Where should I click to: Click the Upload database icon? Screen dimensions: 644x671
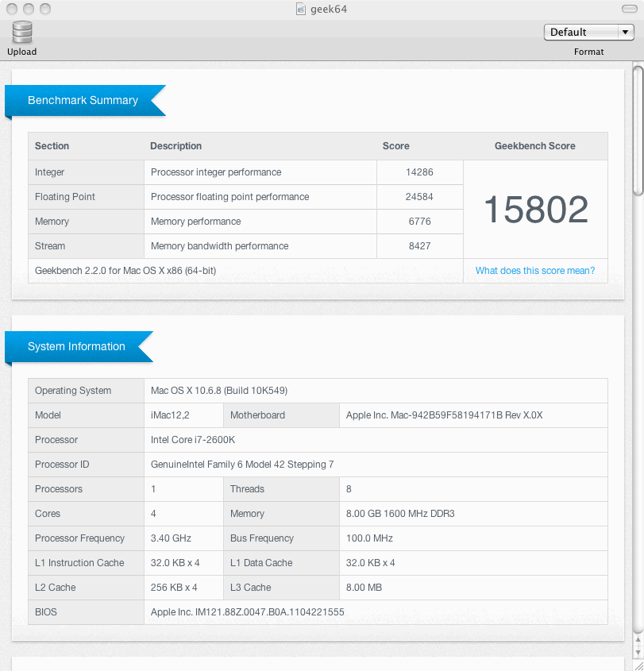pyautogui.click(x=21, y=33)
